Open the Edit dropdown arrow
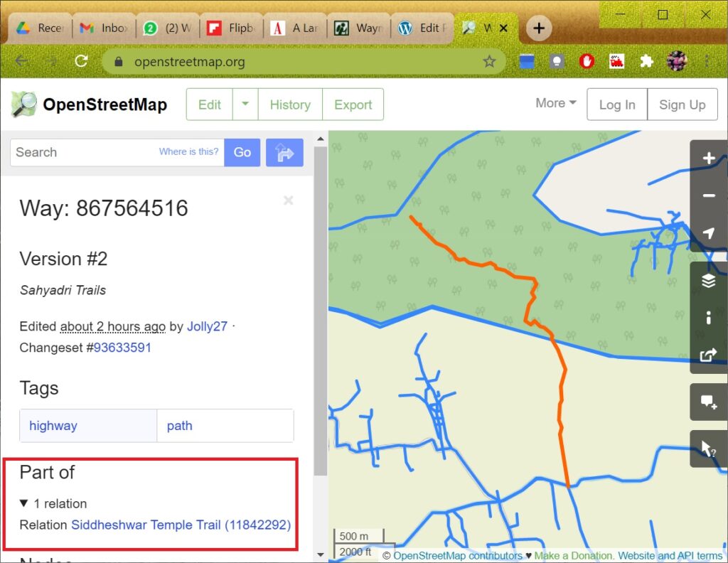Screen dimensions: 728x563 [x=245, y=104]
